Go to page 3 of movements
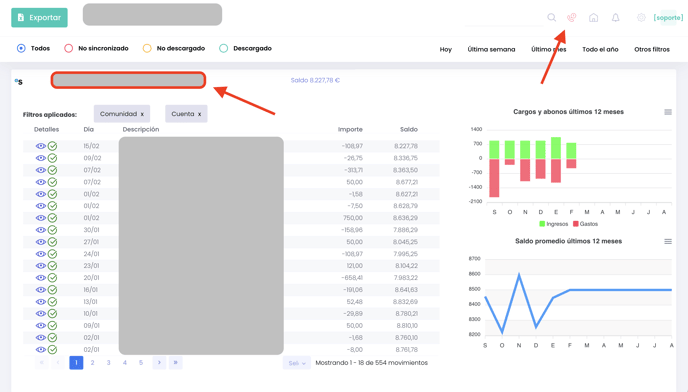 [108, 363]
